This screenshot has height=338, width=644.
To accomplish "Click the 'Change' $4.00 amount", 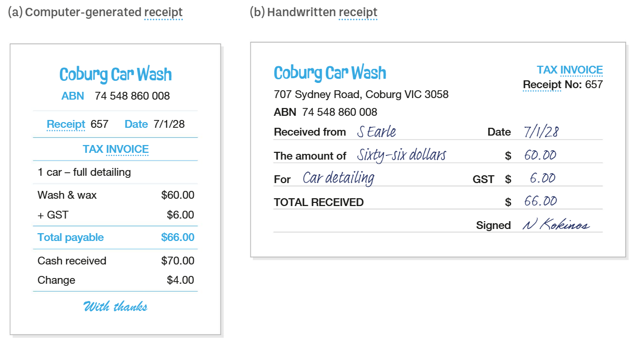I will point(180,280).
